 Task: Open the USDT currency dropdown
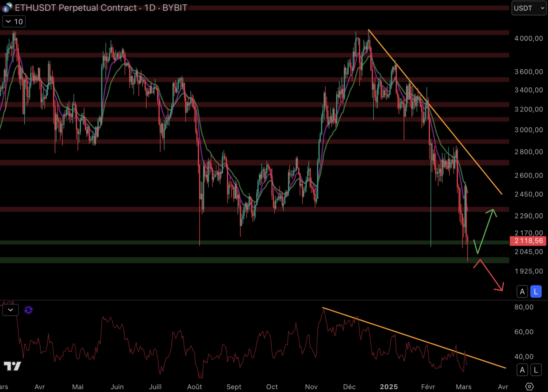[x=529, y=8]
